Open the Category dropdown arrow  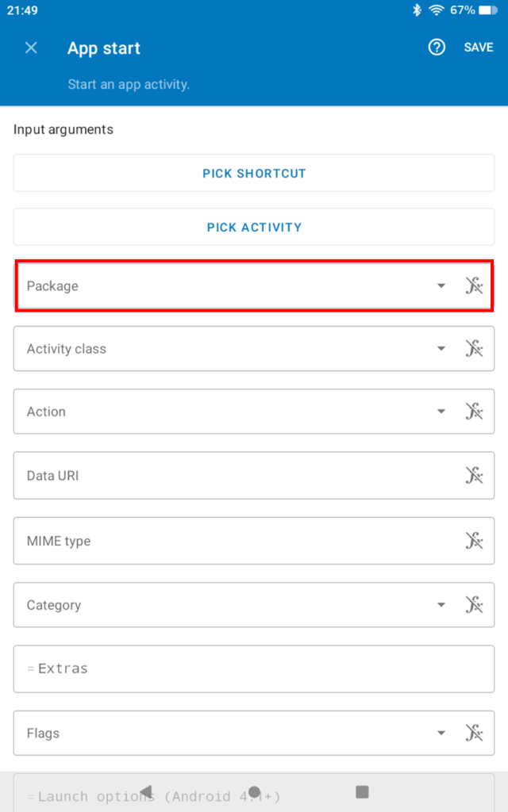[x=441, y=605]
